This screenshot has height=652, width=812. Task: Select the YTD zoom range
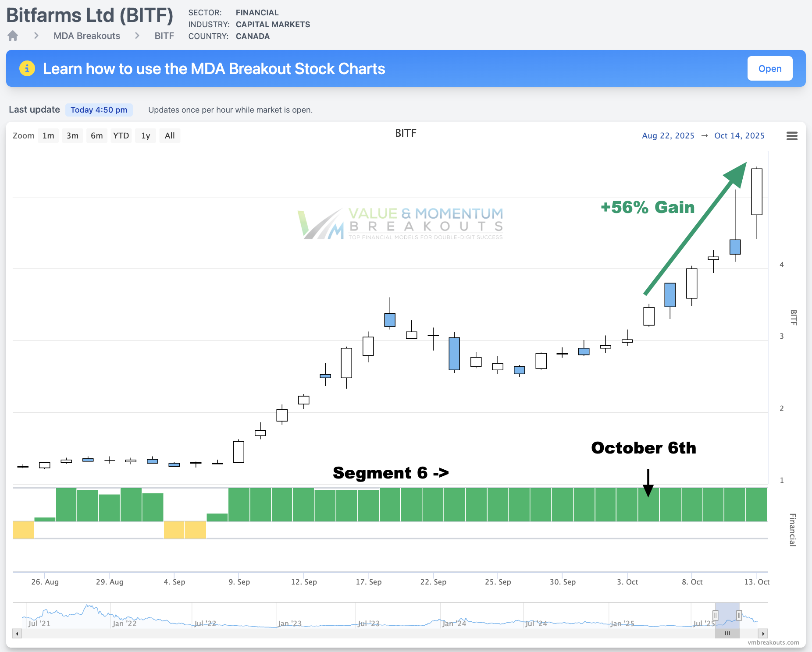(x=121, y=135)
